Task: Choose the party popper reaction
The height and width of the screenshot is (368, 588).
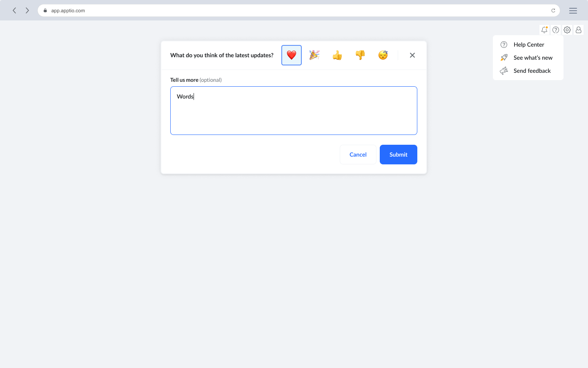Action: tap(314, 55)
